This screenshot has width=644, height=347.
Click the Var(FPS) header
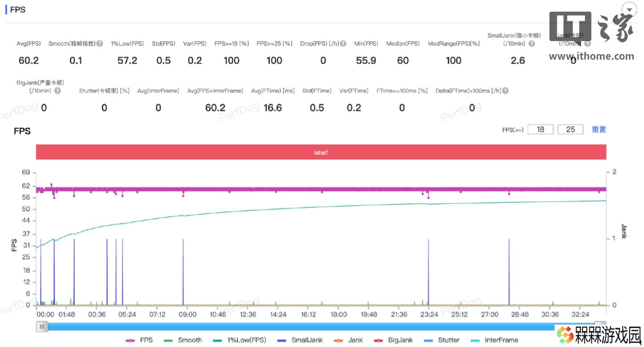(195, 44)
